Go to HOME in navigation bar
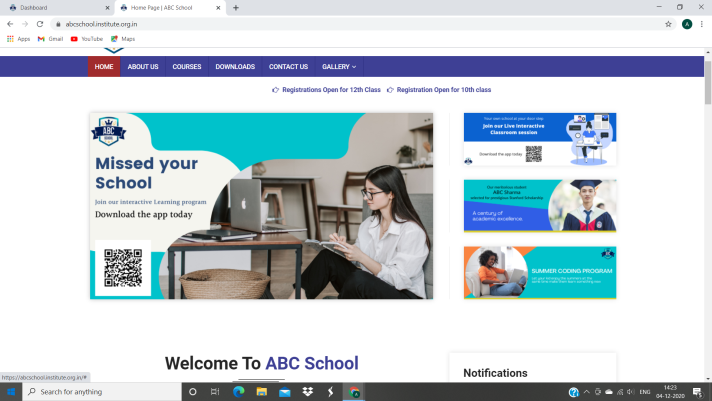The image size is (712, 401). (104, 67)
